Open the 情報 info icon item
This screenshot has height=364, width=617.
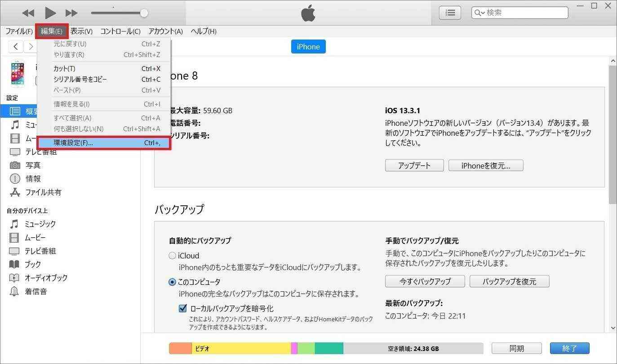click(15, 179)
